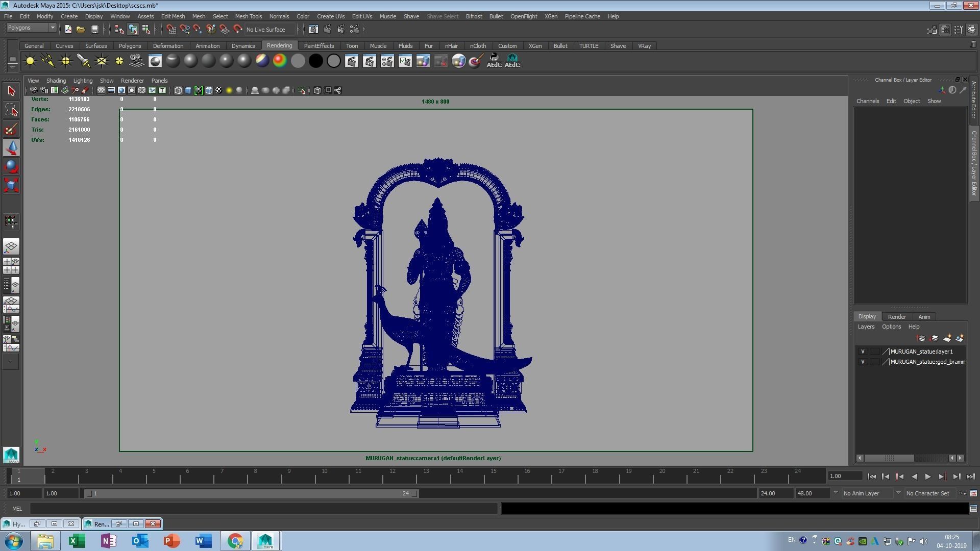Image resolution: width=980 pixels, height=551 pixels.
Task: Open the viewport Shading menu
Action: click(56, 81)
